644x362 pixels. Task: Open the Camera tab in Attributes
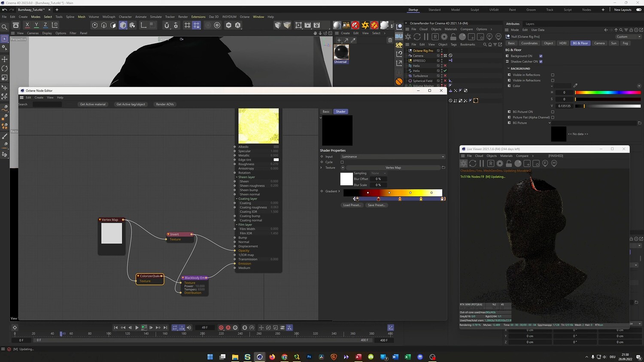[599, 43]
